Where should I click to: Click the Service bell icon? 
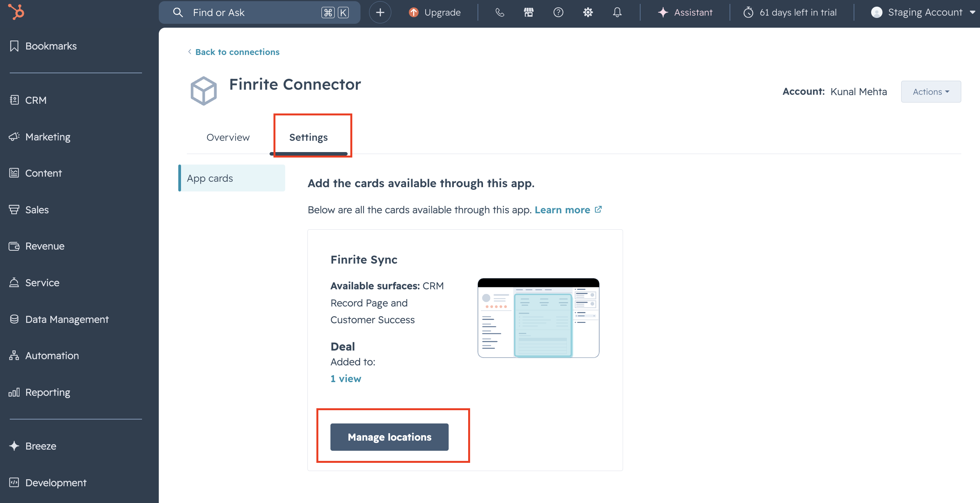point(14,283)
